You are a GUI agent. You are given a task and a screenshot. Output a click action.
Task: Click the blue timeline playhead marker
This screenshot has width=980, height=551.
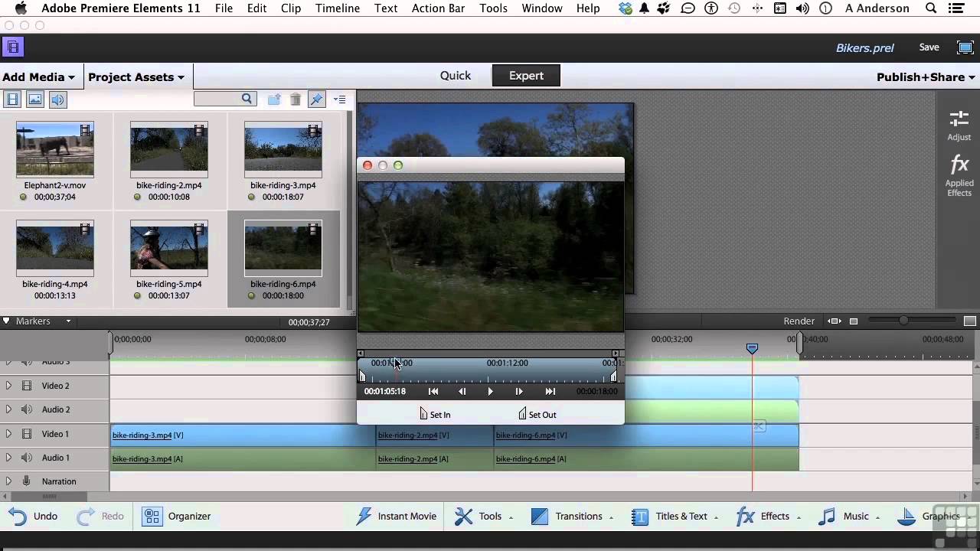pos(752,348)
